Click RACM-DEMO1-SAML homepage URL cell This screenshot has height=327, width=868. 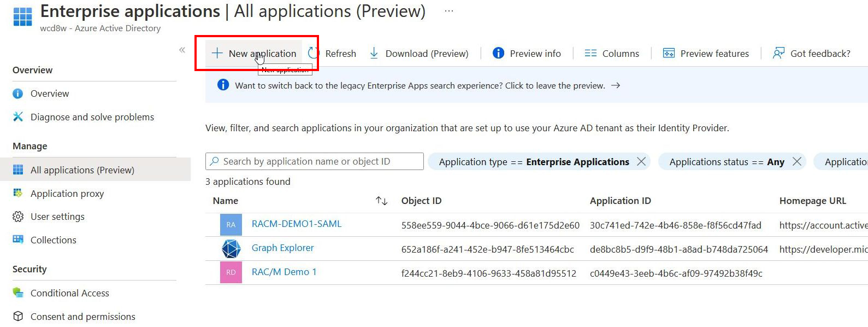823,225
